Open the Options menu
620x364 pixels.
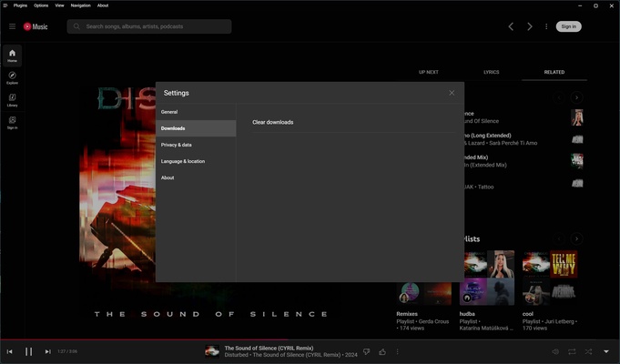41,5
